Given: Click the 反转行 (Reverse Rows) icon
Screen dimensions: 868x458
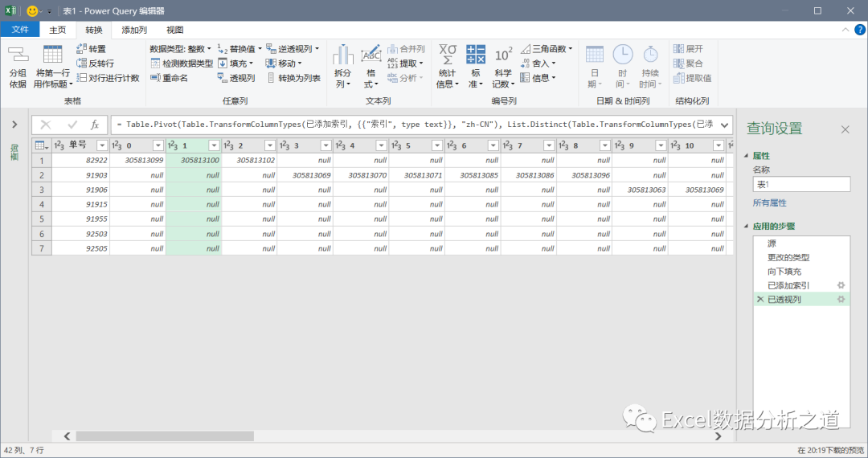Looking at the screenshot, I should coord(81,63).
